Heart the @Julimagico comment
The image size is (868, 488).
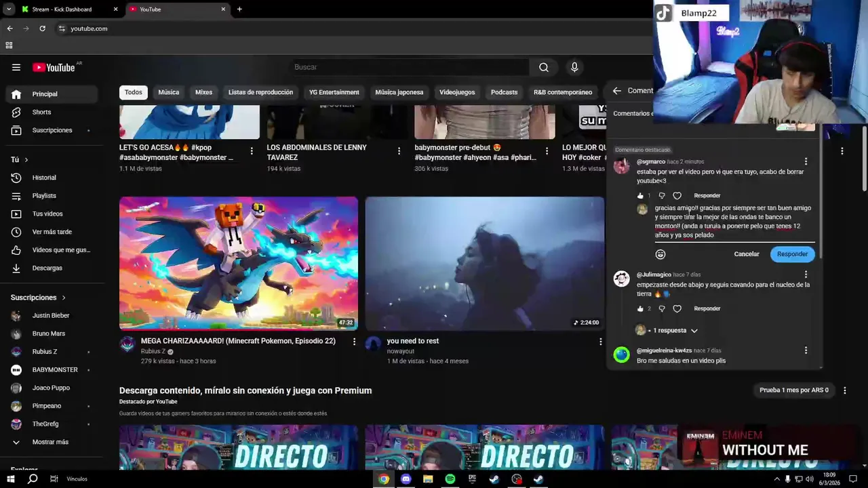click(x=677, y=308)
